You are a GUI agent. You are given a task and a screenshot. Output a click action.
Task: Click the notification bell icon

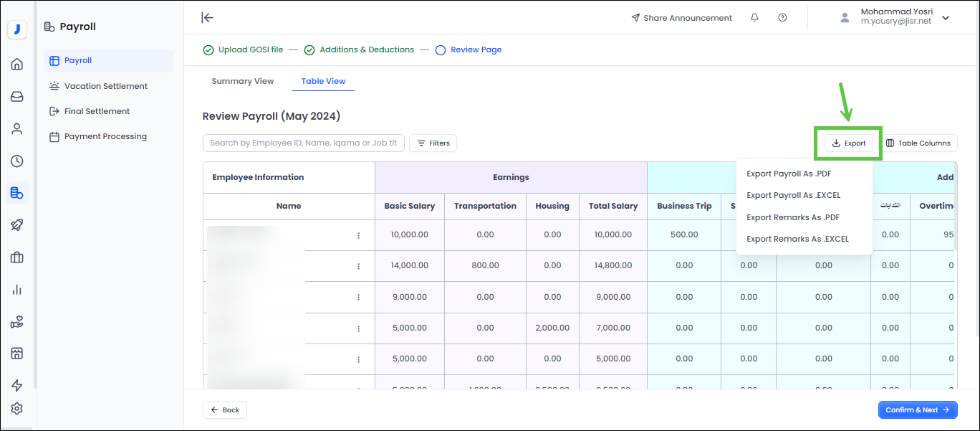(754, 18)
